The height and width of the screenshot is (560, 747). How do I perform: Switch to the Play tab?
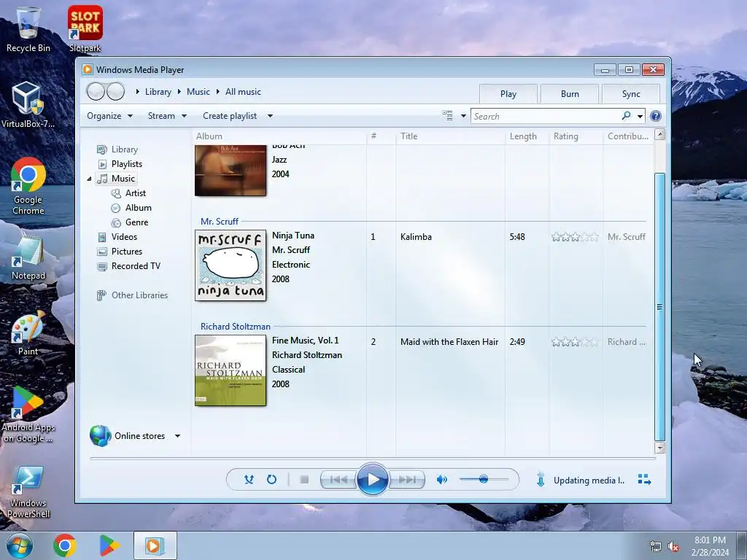tap(508, 94)
